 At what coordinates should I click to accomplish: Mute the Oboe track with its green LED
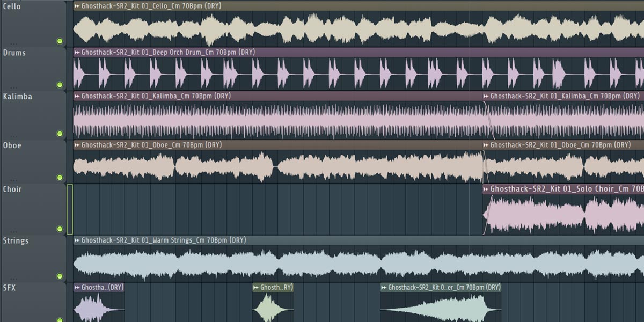tap(60, 178)
